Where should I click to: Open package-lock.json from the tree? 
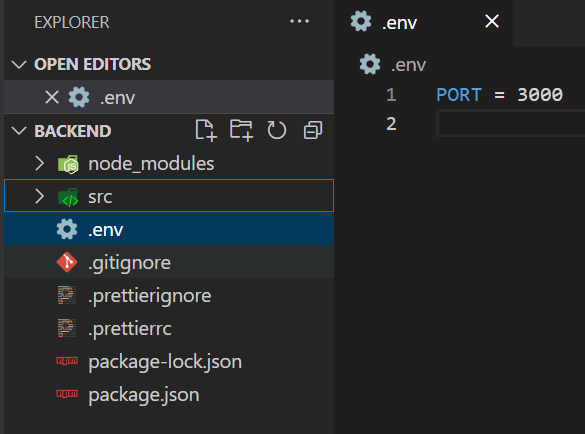(169, 361)
